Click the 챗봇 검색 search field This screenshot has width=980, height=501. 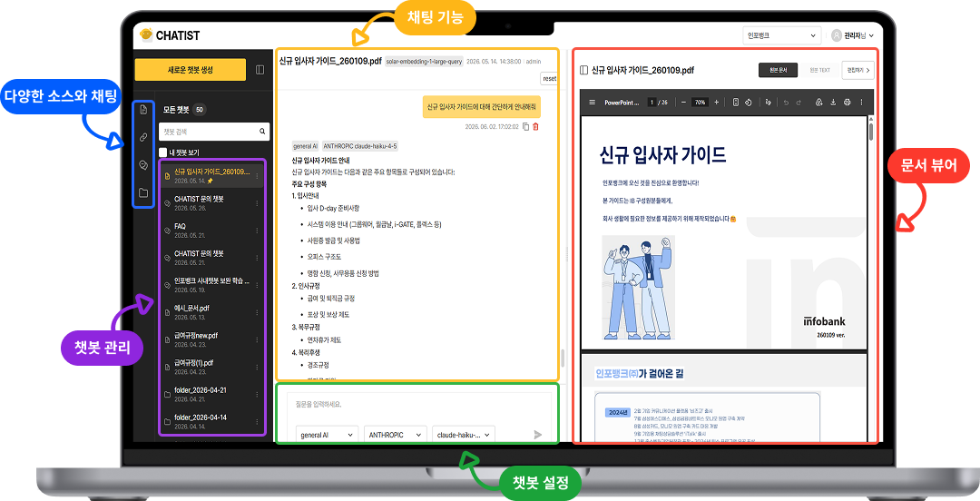pyautogui.click(x=214, y=132)
